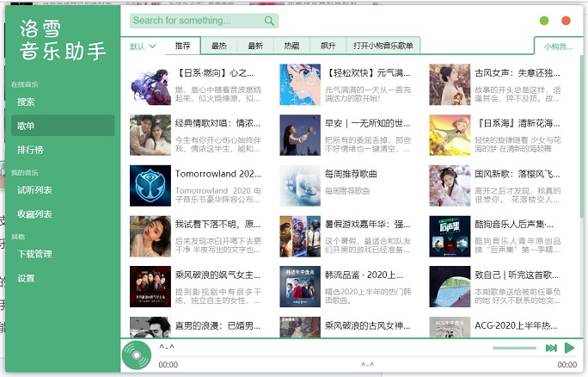The image size is (588, 377).
Task: Open 【日系·燃向】心之... playlist cover
Action: click(x=150, y=84)
